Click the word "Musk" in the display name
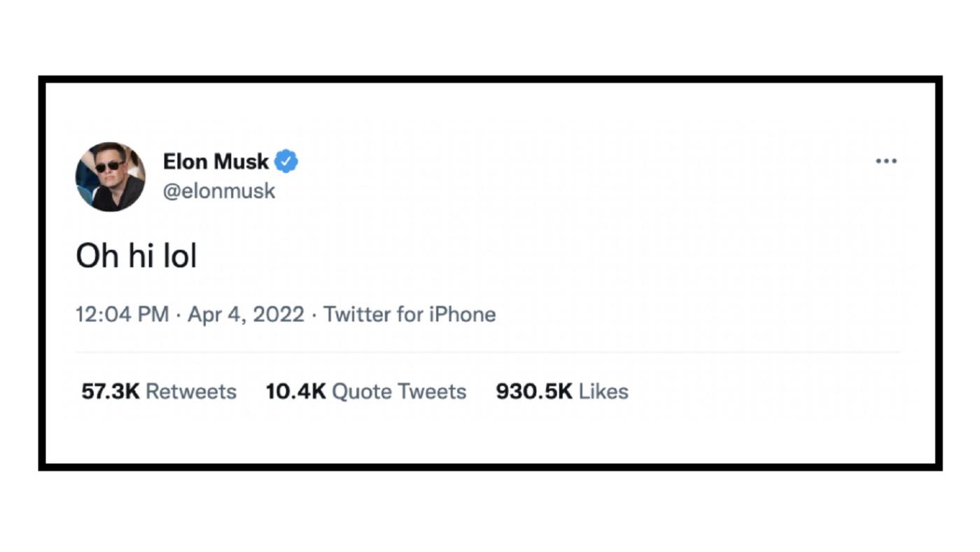The image size is (980, 552). pyautogui.click(x=241, y=162)
